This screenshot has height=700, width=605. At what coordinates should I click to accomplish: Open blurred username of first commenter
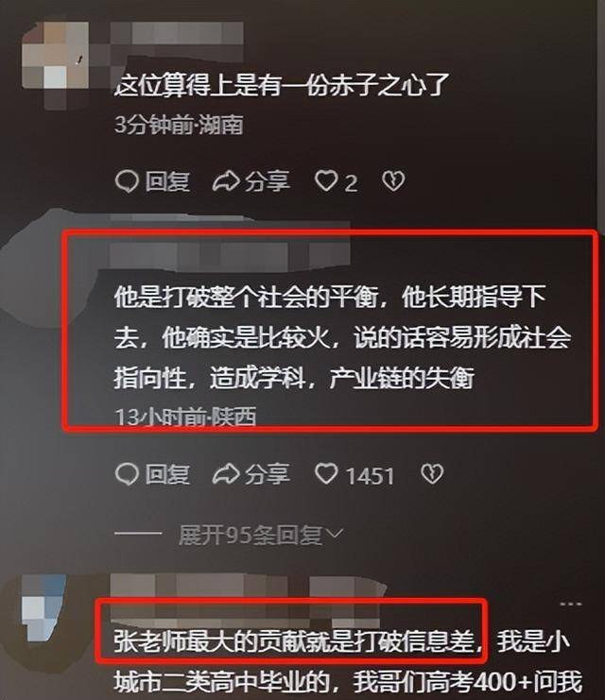coord(178,42)
